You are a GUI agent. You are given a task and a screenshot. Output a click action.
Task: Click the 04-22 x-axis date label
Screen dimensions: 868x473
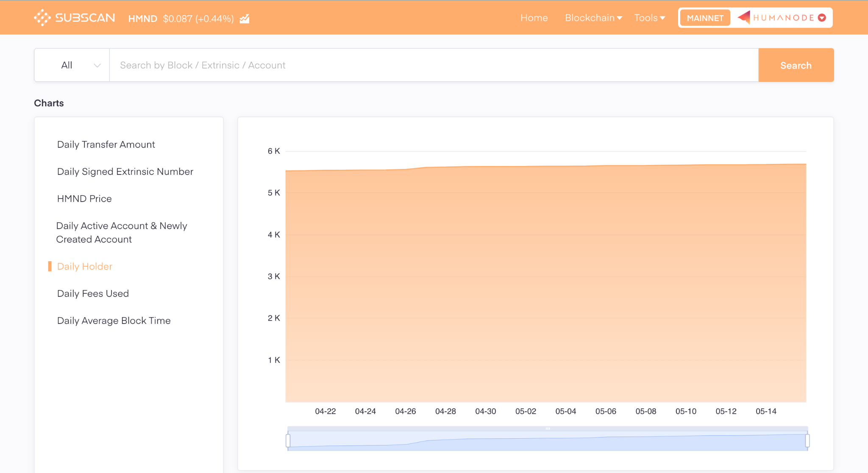tap(325, 411)
